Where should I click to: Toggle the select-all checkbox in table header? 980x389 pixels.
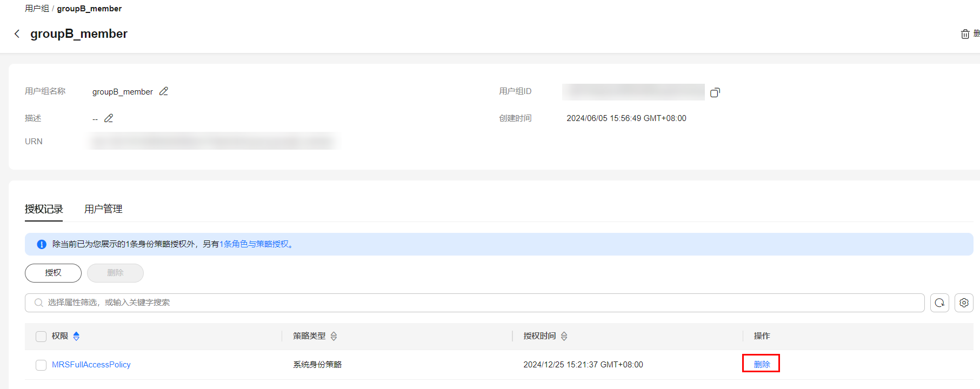coord(41,337)
